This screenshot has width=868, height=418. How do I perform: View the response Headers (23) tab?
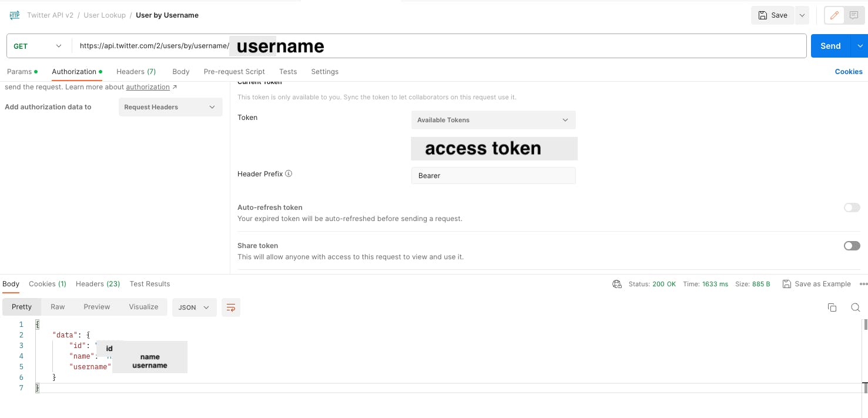(x=98, y=284)
